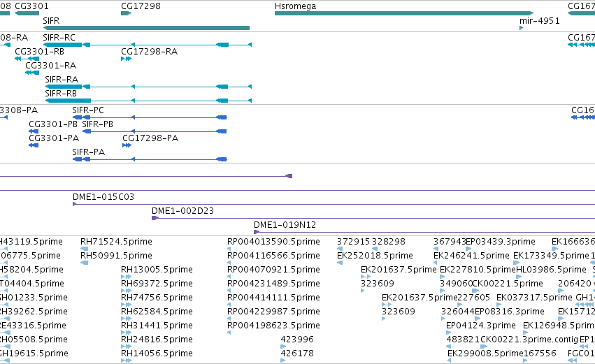
Task: Select the RP004116566.5prime label
Action: pos(273,256)
